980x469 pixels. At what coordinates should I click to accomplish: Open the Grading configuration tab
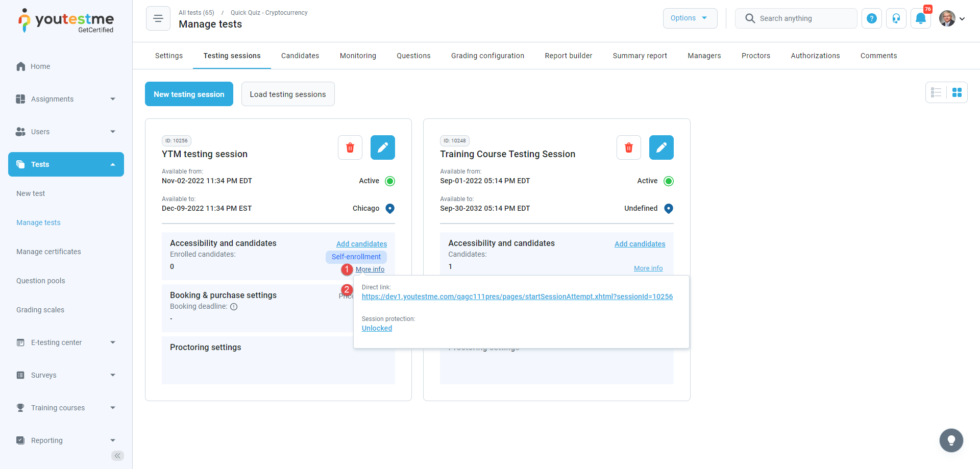tap(487, 56)
